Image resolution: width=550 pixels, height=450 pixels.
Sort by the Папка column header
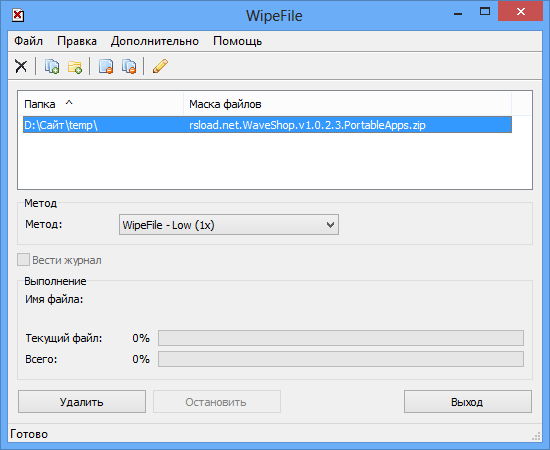pyautogui.click(x=100, y=104)
